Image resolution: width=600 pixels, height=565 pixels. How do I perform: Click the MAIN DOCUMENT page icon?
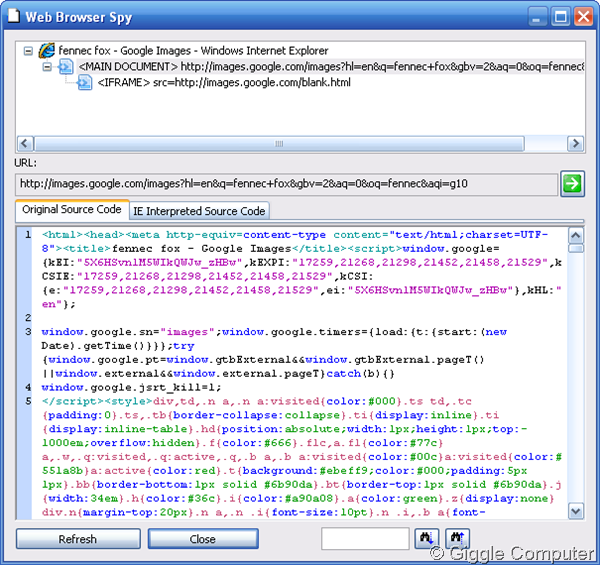[x=65, y=67]
